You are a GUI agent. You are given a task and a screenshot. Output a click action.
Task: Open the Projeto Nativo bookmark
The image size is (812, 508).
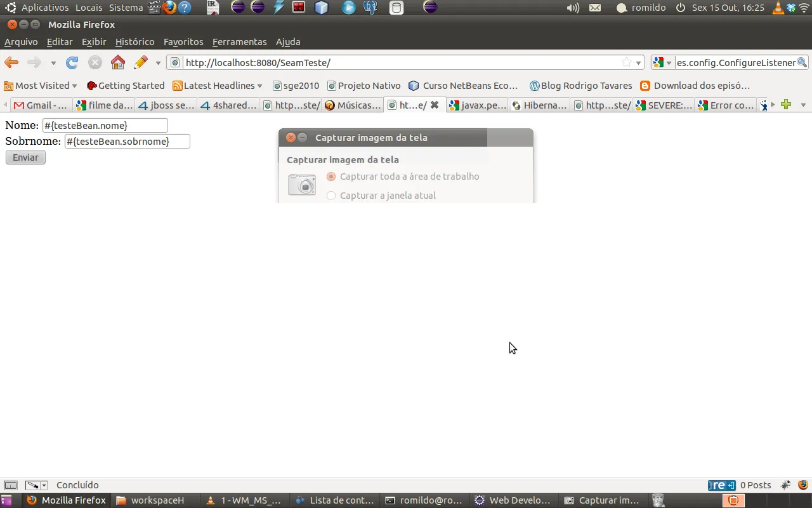[363, 86]
